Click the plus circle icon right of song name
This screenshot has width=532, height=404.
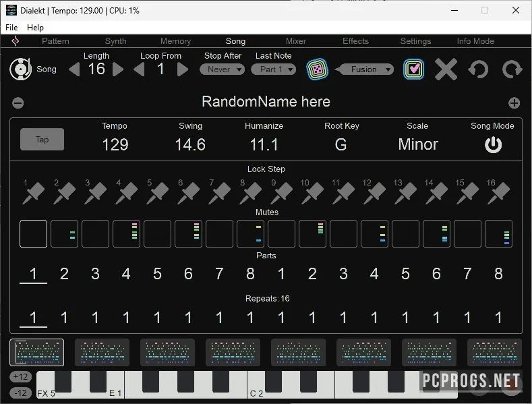[x=514, y=103]
